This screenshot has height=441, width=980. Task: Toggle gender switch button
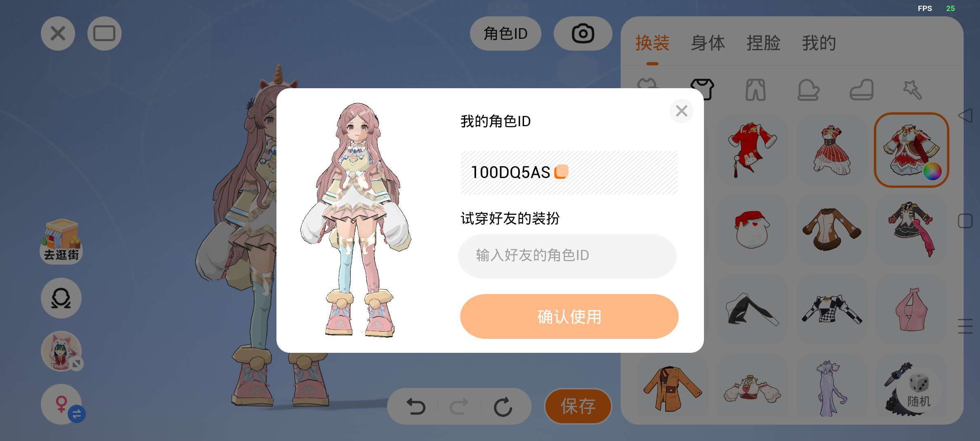pyautogui.click(x=62, y=404)
